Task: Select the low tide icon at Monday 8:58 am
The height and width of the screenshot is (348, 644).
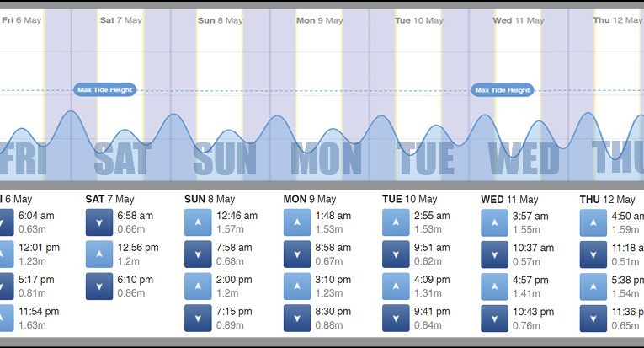Action: pos(296,254)
